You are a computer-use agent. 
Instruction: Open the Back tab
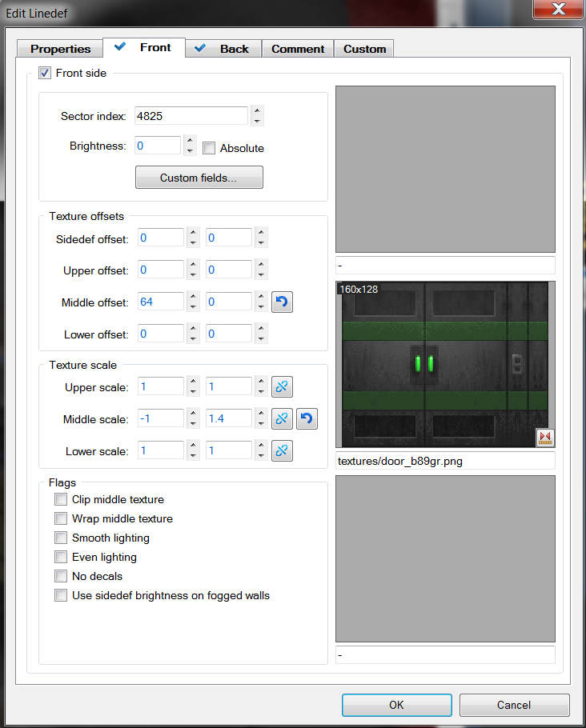pyautogui.click(x=223, y=49)
